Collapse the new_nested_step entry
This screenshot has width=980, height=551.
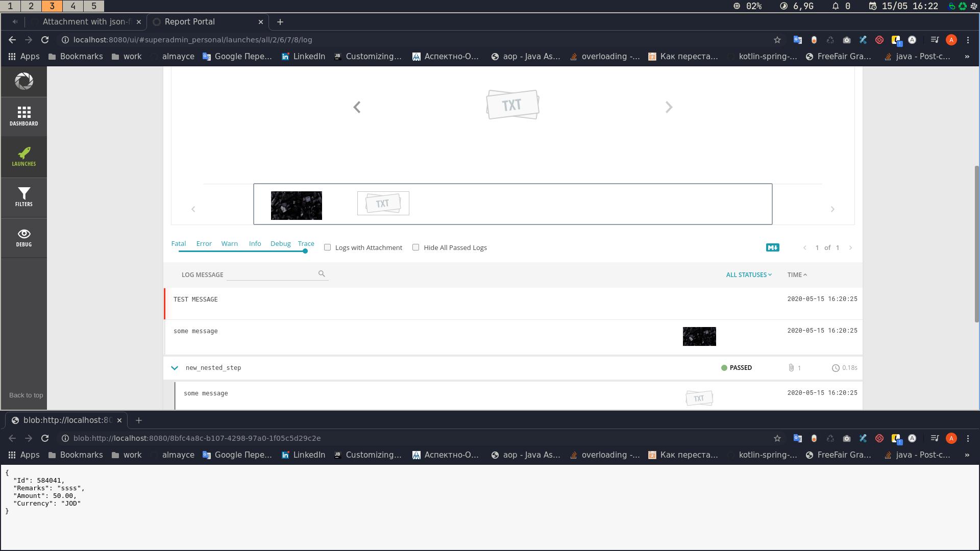[175, 368]
